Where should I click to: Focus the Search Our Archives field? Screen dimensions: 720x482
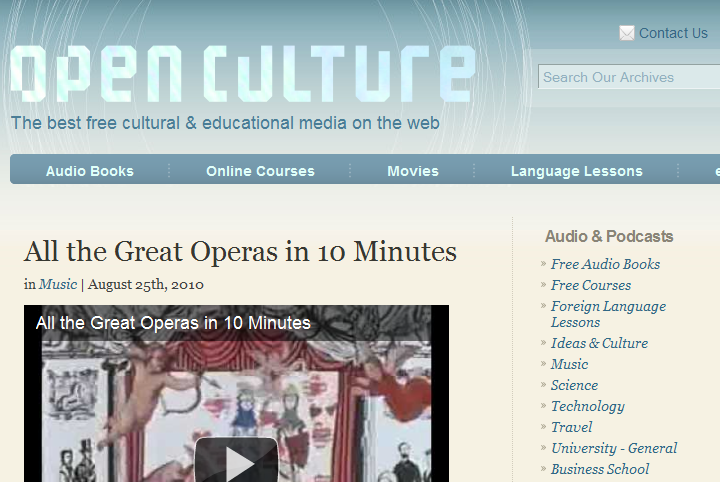click(x=629, y=77)
